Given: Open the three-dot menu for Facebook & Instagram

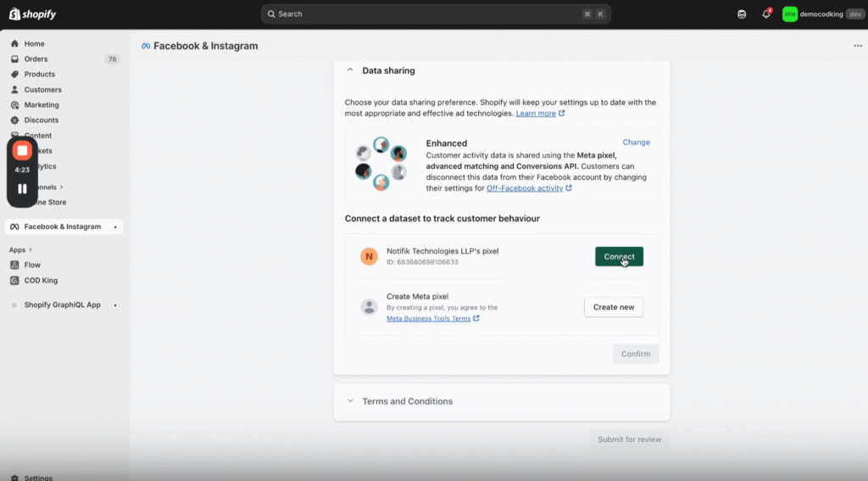Looking at the screenshot, I should pos(858,46).
